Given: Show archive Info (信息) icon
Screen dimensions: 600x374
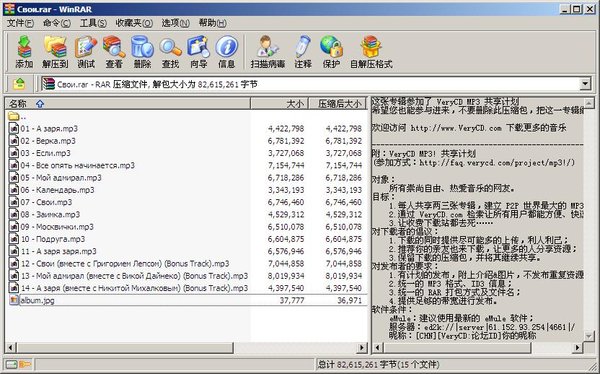Looking at the screenshot, I should point(227,52).
